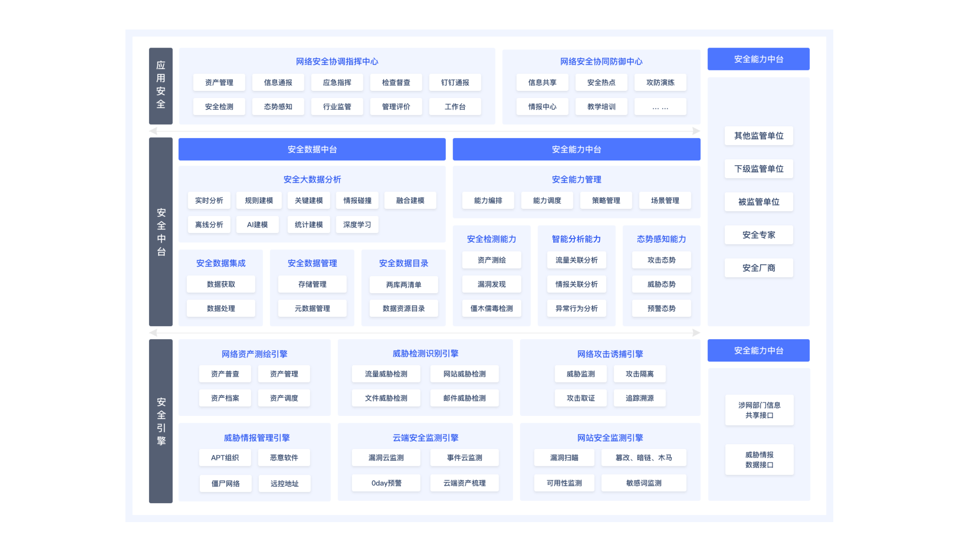The image size is (980, 552).
Task: Select 网站威胁检测 in threat detection engine
Action: [x=464, y=374]
